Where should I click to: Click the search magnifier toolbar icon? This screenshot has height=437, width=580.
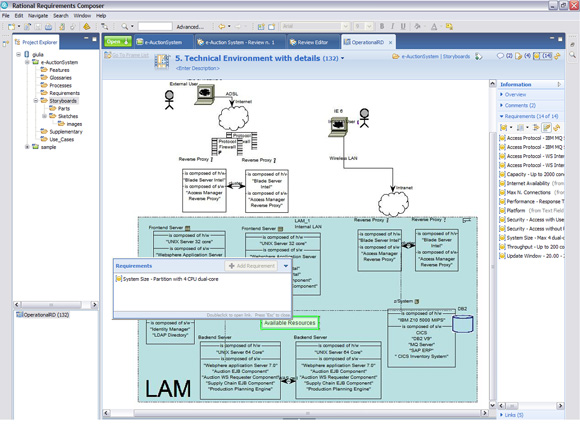[x=125, y=26]
